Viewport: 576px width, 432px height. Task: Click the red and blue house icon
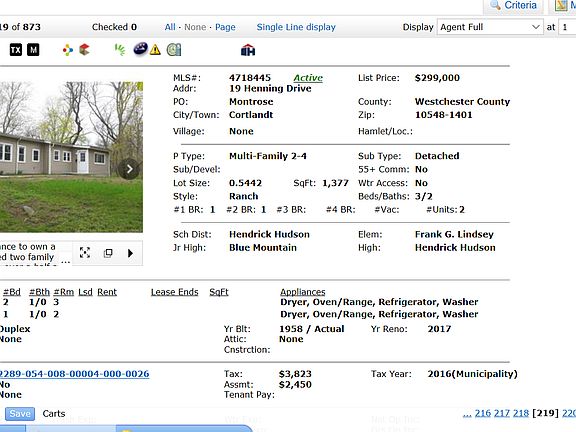[248, 50]
